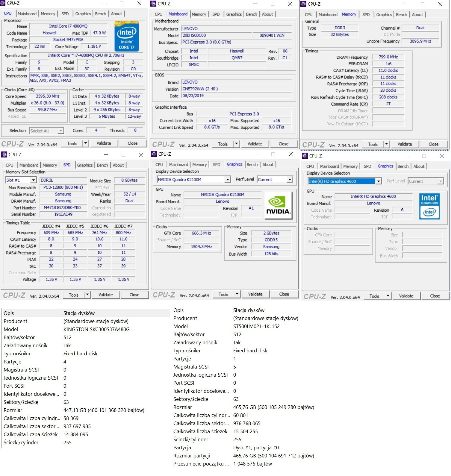
Task: Click CPU-Z title icon of Intel HD Graphics window
Action: [305, 156]
